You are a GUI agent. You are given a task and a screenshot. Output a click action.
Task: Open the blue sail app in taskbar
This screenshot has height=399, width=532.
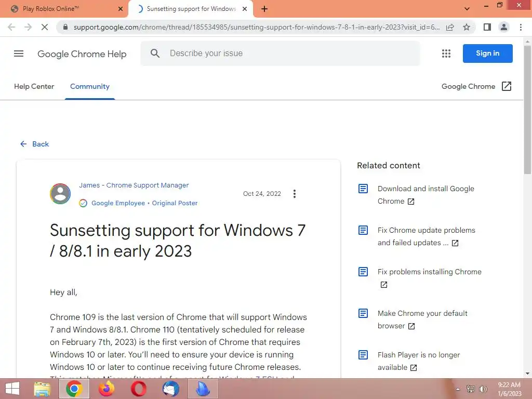203,389
